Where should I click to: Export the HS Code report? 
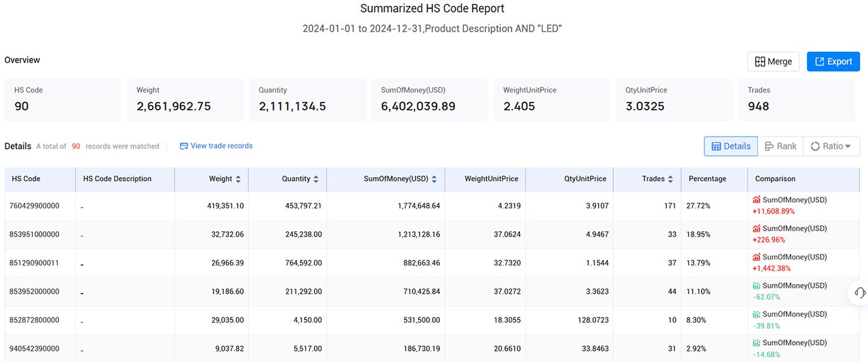pos(833,61)
